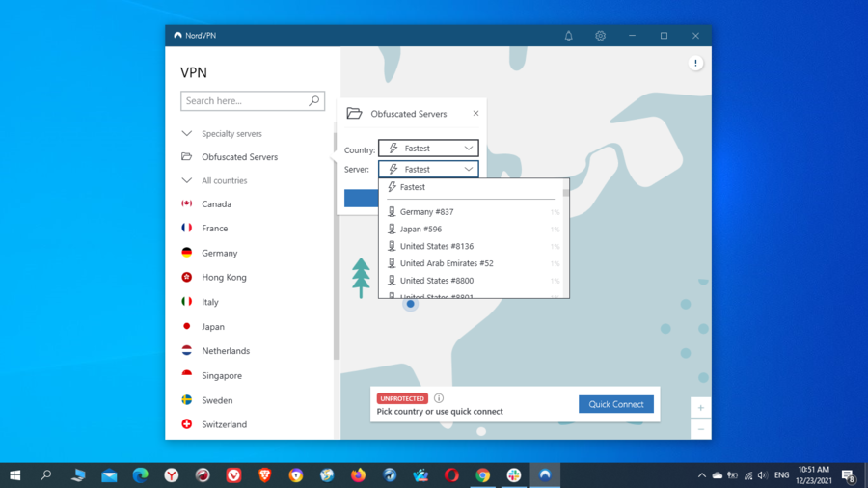The width and height of the screenshot is (868, 488).
Task: Select Fastest option in server list
Action: pos(413,187)
